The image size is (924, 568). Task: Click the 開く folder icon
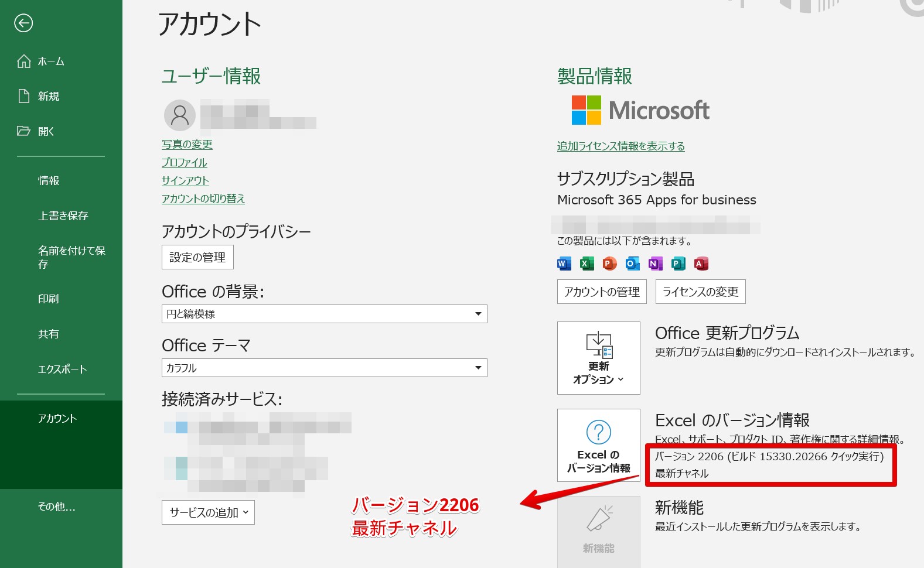point(24,131)
